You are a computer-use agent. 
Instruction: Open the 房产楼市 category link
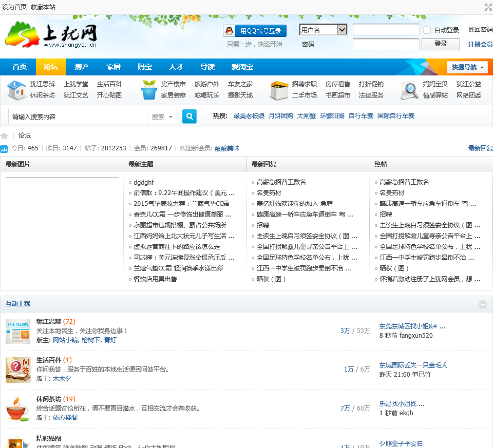[x=173, y=84]
